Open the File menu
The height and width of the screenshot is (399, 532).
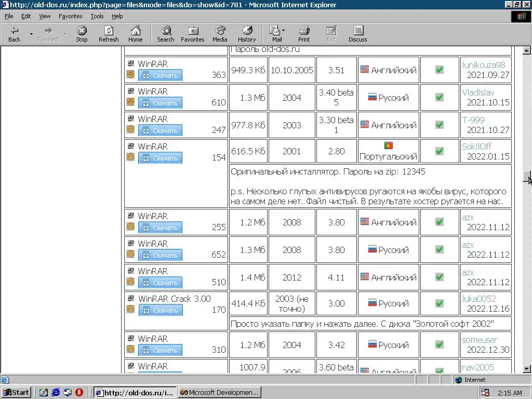point(9,16)
